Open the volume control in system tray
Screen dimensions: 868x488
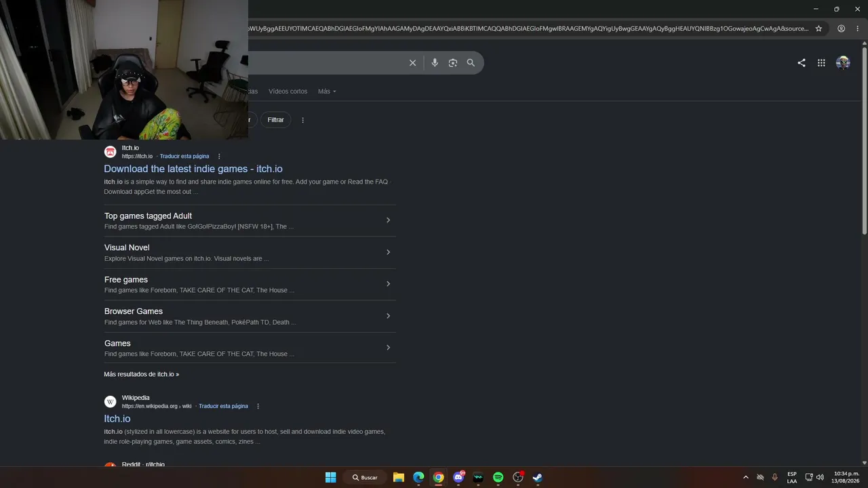click(820, 477)
